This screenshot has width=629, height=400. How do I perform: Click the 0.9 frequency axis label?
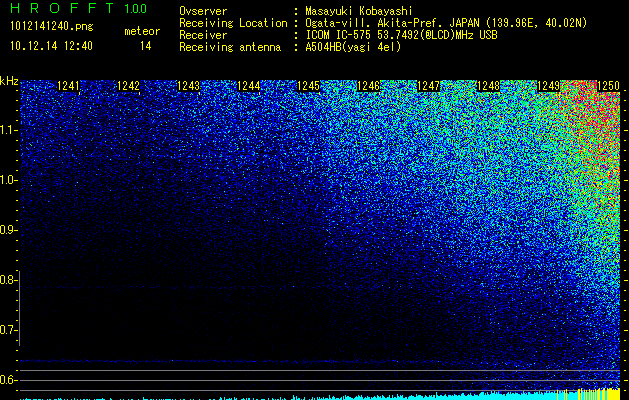[8, 230]
